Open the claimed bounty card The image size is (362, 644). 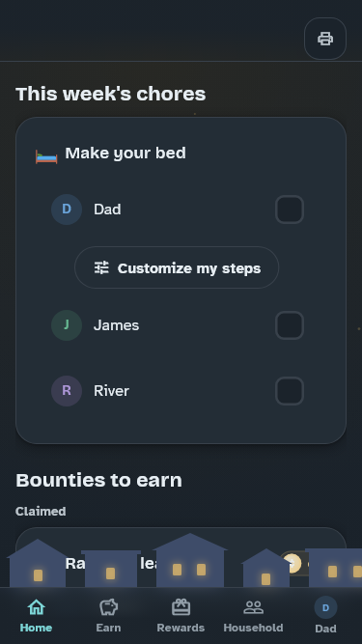[181, 557]
